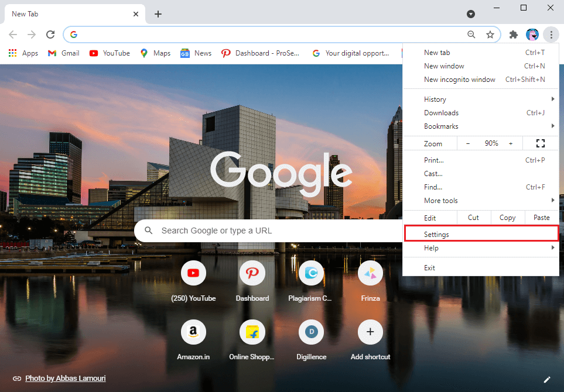The width and height of the screenshot is (564, 392).
Task: Open the YouTube shortcut tile
Action: tap(193, 273)
